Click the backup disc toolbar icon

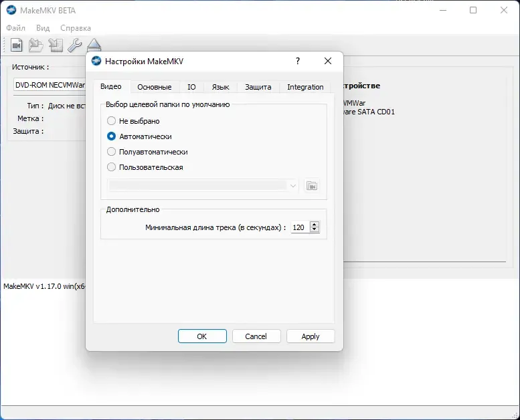[56, 45]
